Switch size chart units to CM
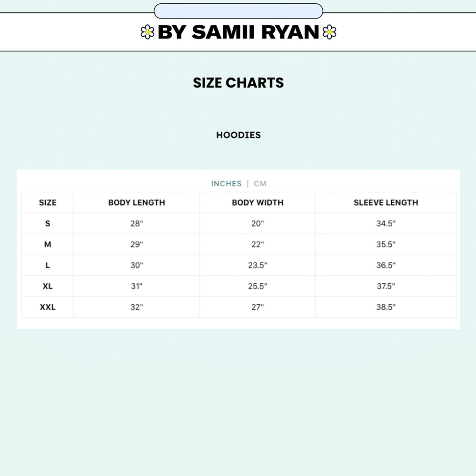The width and height of the screenshot is (476, 476). pos(260,184)
